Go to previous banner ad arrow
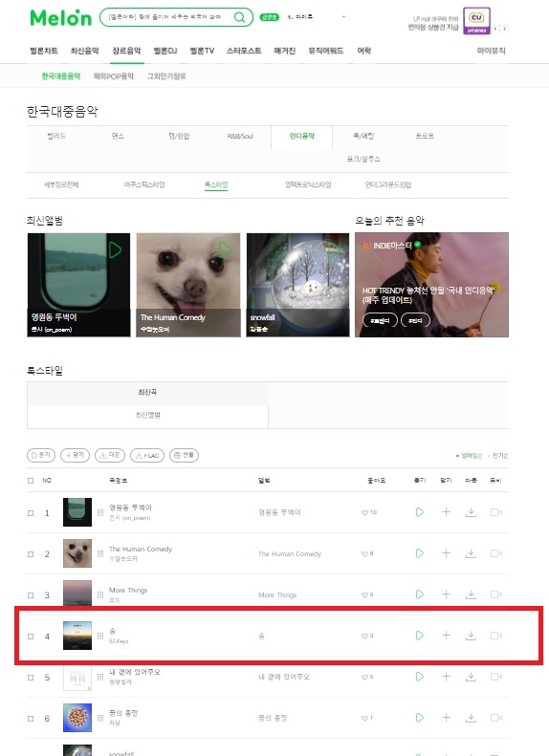549x756 pixels. [496, 29]
